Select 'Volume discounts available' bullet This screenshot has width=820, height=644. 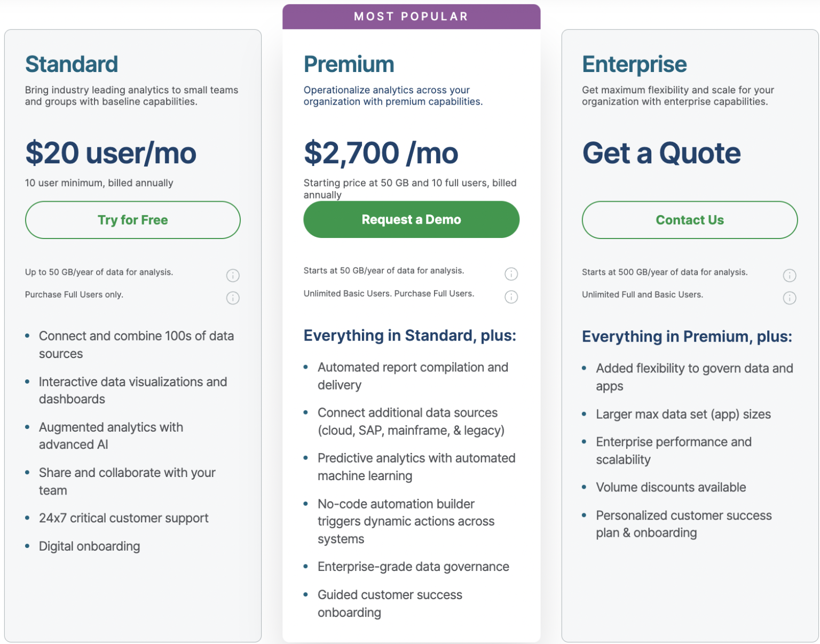tap(671, 487)
